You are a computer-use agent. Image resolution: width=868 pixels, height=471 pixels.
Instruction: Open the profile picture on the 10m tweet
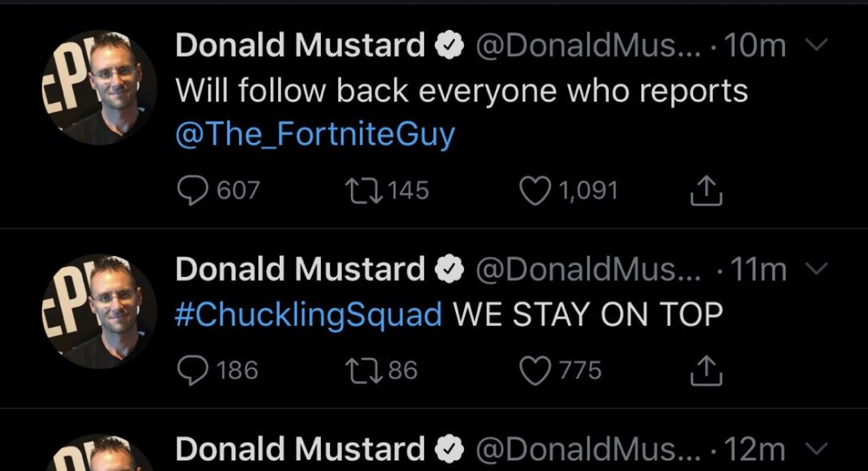tap(98, 88)
